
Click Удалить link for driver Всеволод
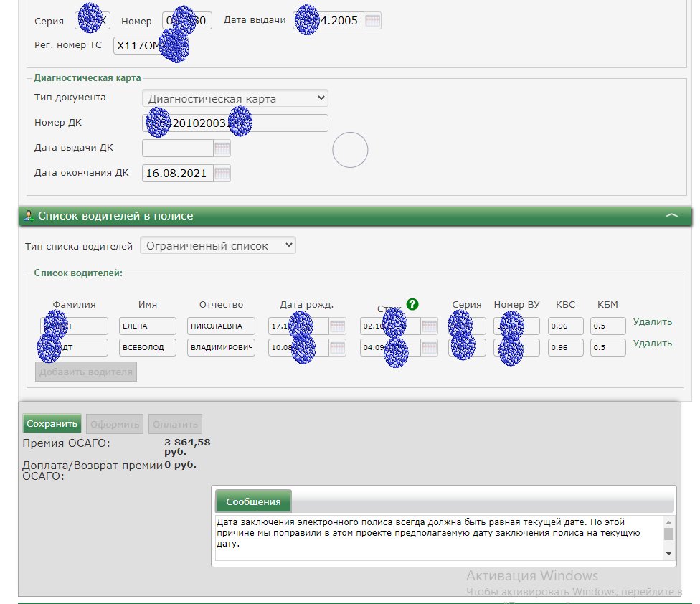pyautogui.click(x=652, y=344)
